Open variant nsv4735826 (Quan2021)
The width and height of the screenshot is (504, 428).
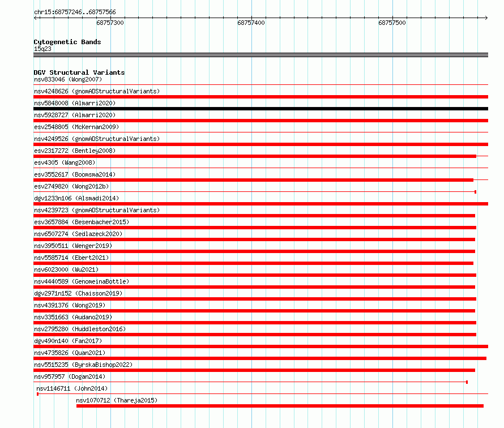tap(70, 353)
